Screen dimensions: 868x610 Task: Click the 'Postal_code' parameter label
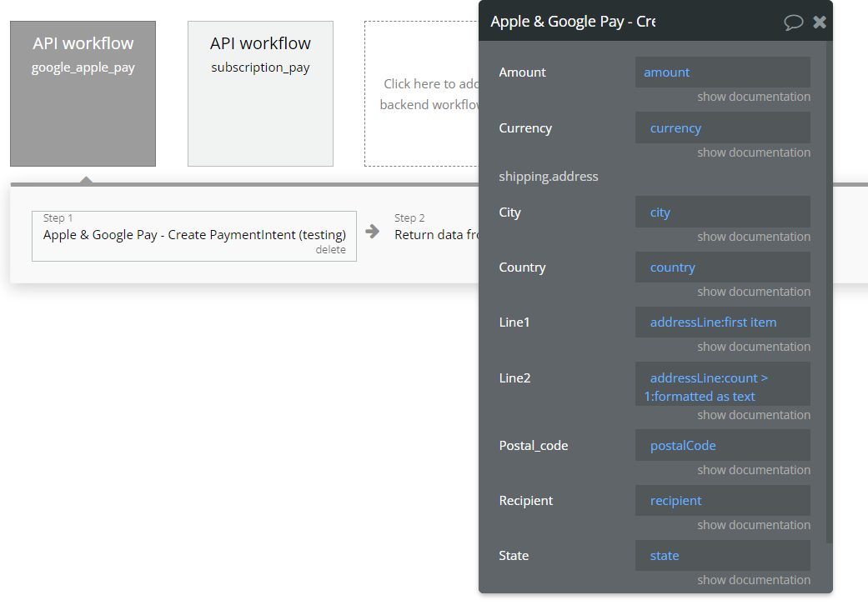tap(533, 446)
